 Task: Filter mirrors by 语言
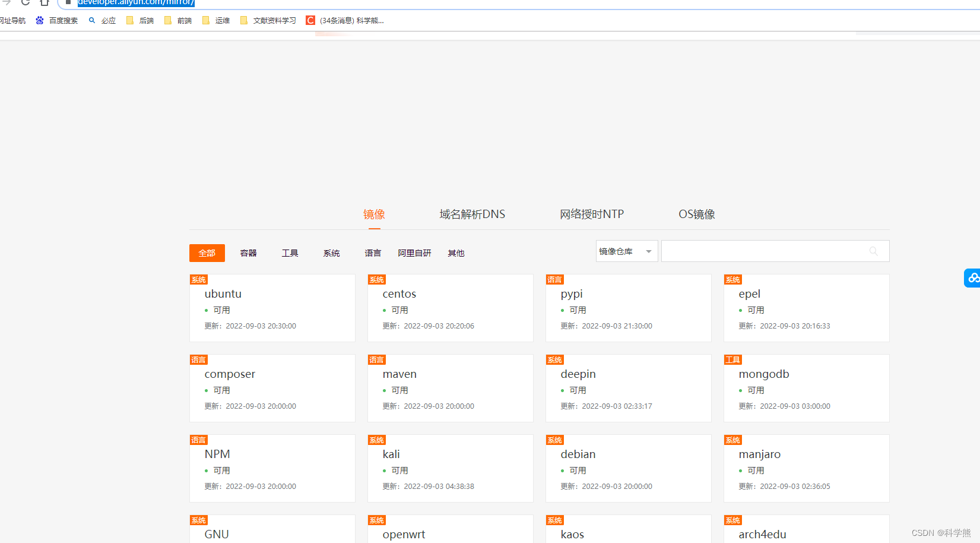click(x=373, y=253)
